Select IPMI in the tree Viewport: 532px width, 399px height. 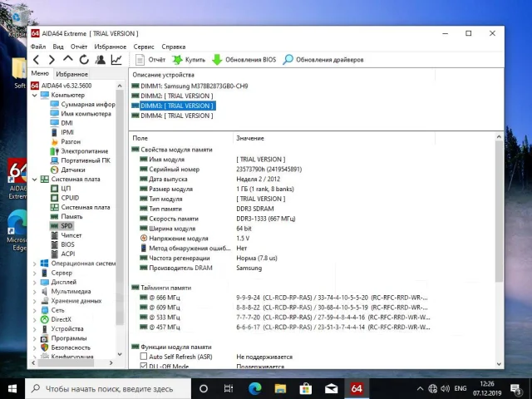[62, 132]
